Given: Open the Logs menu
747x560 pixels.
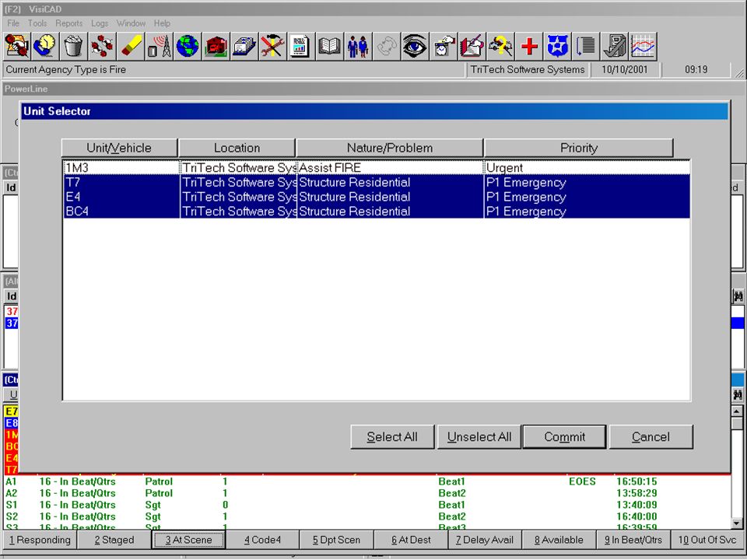Looking at the screenshot, I should pyautogui.click(x=100, y=23).
